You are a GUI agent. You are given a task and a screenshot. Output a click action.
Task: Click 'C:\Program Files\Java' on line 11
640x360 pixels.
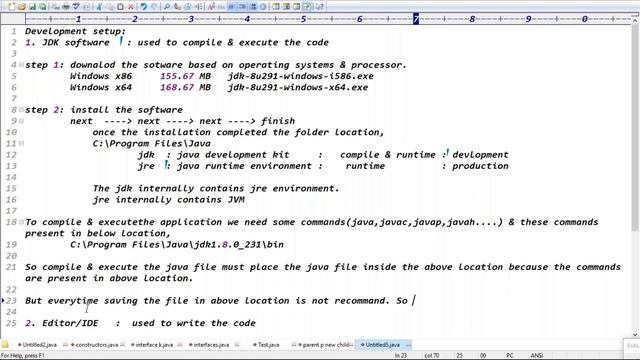tap(151, 144)
